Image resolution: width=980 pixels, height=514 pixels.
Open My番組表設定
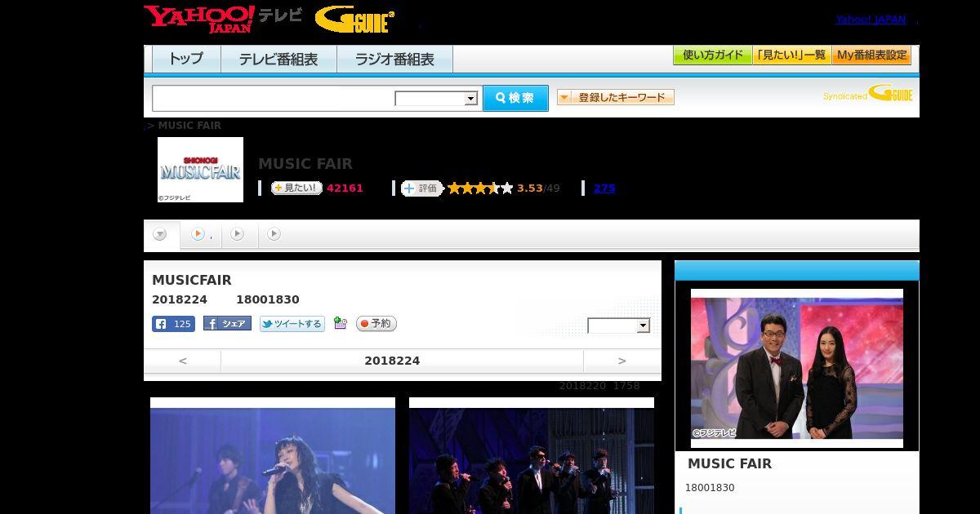coord(871,55)
